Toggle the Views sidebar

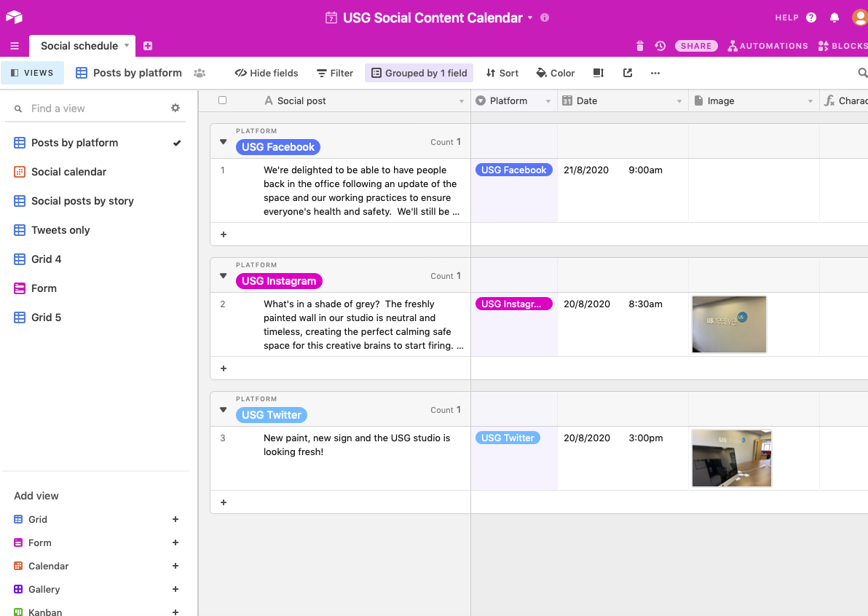(x=32, y=73)
